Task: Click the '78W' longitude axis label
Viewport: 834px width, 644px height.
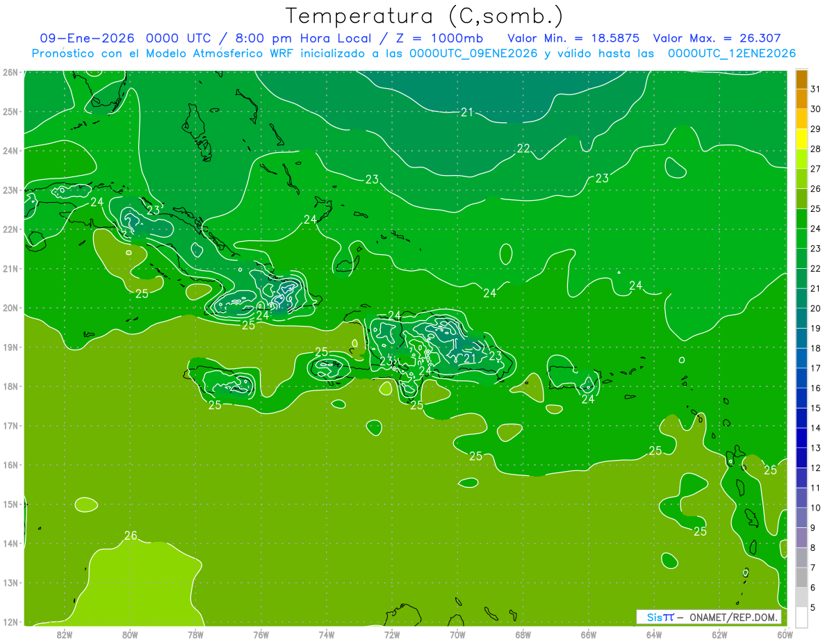Action: point(195,634)
